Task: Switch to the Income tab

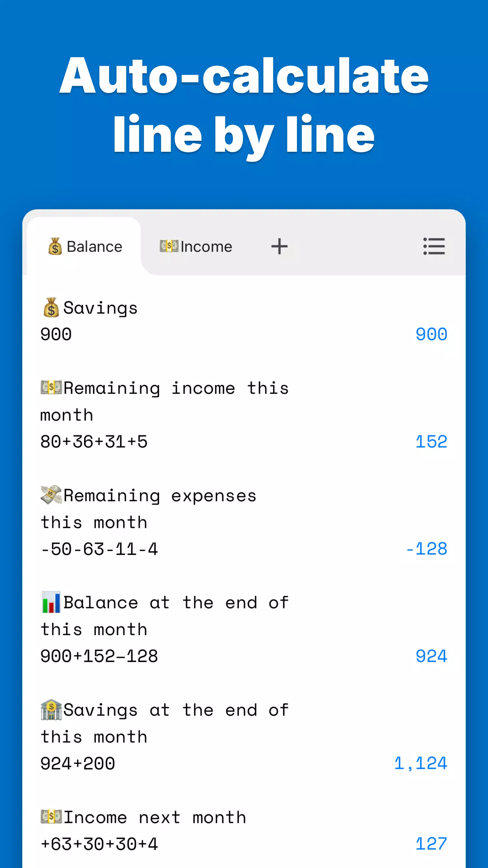Action: click(196, 247)
